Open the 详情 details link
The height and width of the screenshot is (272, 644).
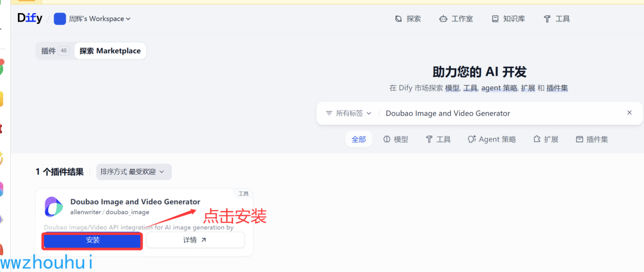click(196, 240)
